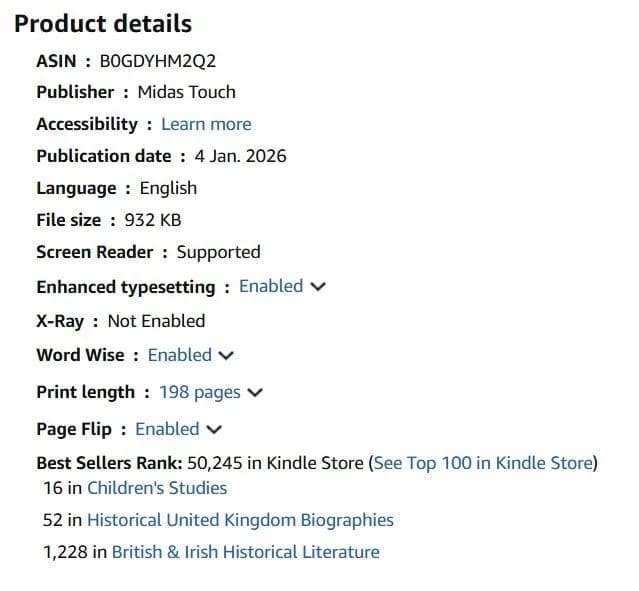Open See Top 100 in Kindle Store
This screenshot has height=591, width=639.
tap(483, 463)
